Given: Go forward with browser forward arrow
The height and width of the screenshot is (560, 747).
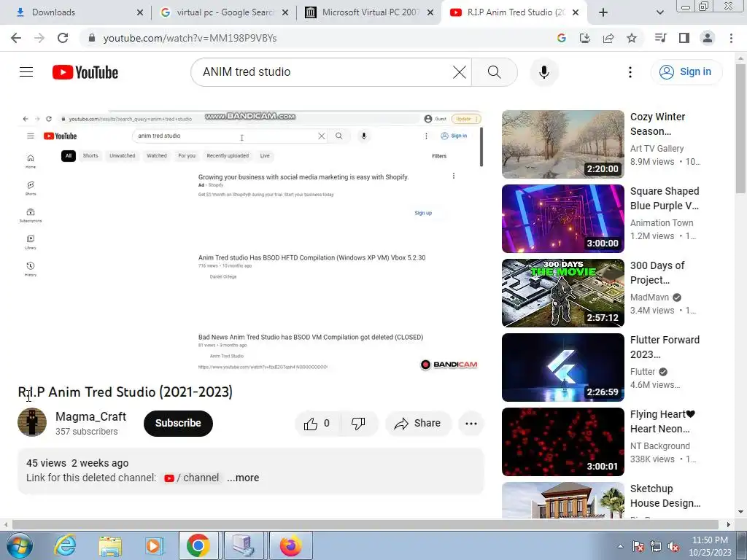Looking at the screenshot, I should [39, 38].
